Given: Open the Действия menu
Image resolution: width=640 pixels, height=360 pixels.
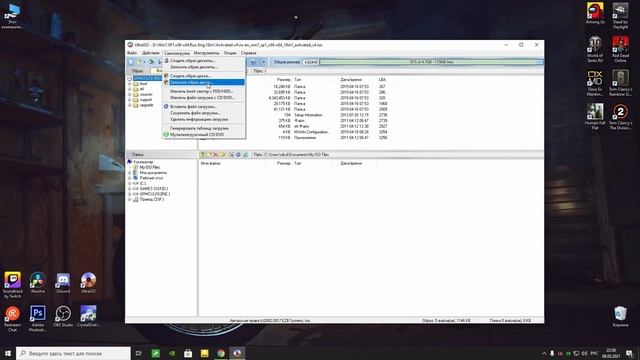Looking at the screenshot, I should (x=151, y=53).
